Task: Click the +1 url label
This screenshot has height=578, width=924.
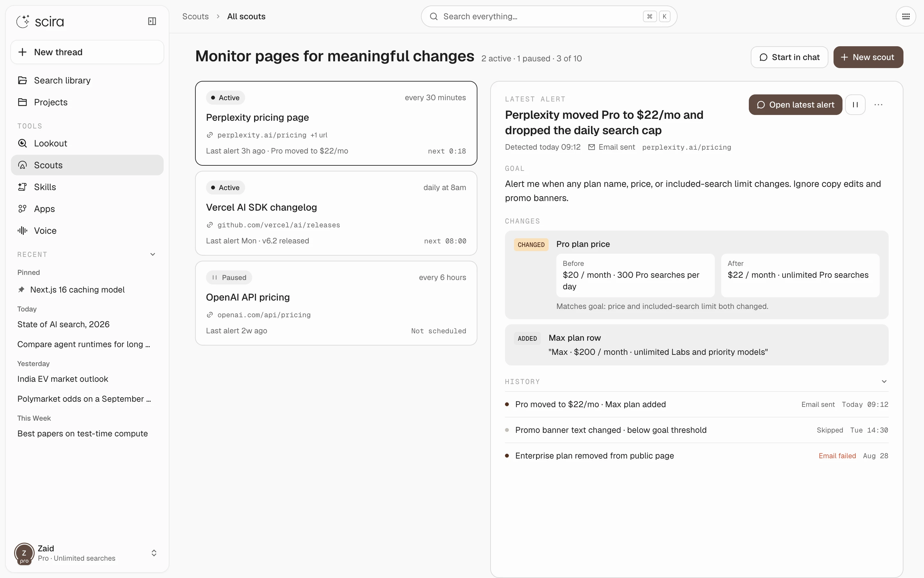Action: pos(319,135)
